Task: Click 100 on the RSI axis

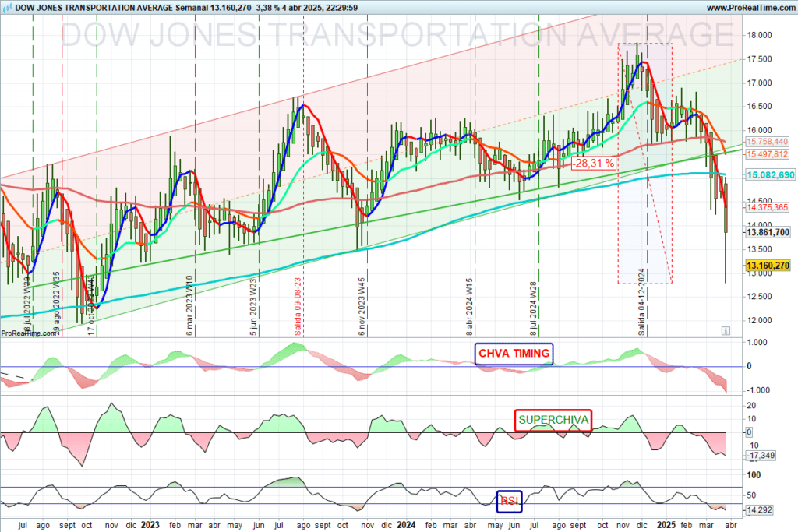Action: coord(754,475)
